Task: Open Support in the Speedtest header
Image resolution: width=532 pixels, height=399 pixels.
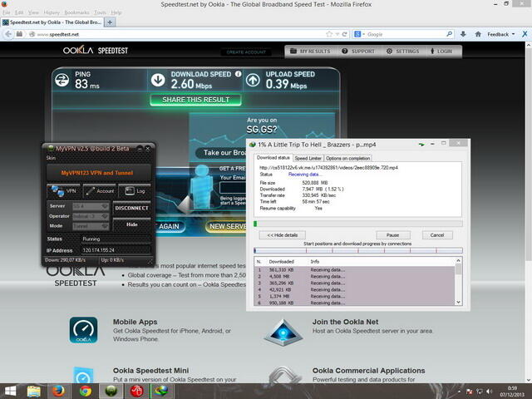Action: click(358, 52)
